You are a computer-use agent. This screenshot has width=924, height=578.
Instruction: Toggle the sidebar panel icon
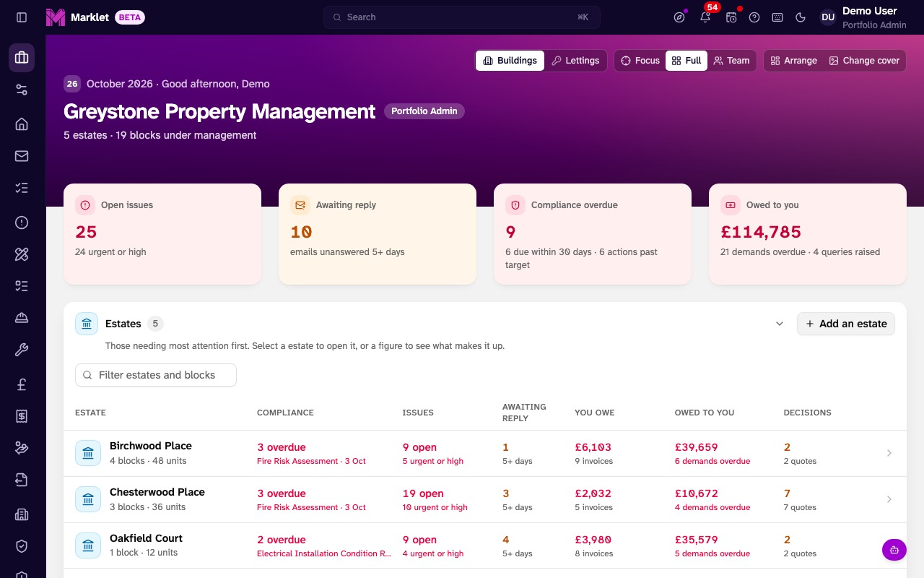click(x=22, y=17)
